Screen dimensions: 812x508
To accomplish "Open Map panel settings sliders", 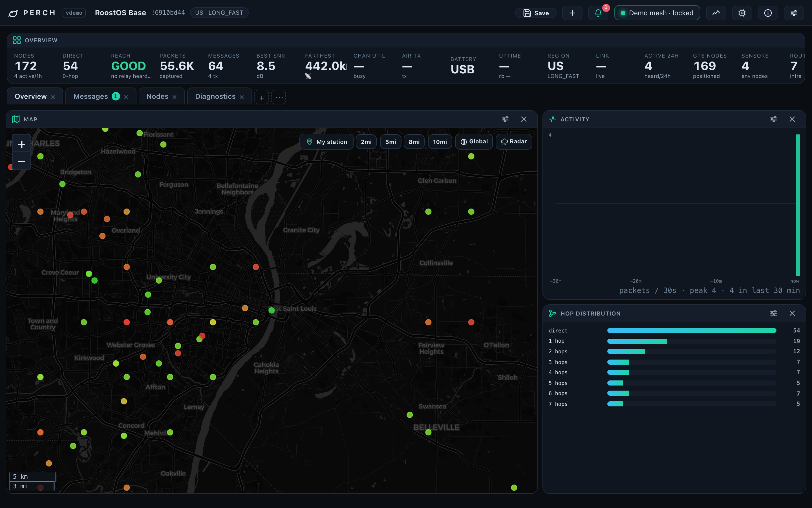I will point(505,119).
